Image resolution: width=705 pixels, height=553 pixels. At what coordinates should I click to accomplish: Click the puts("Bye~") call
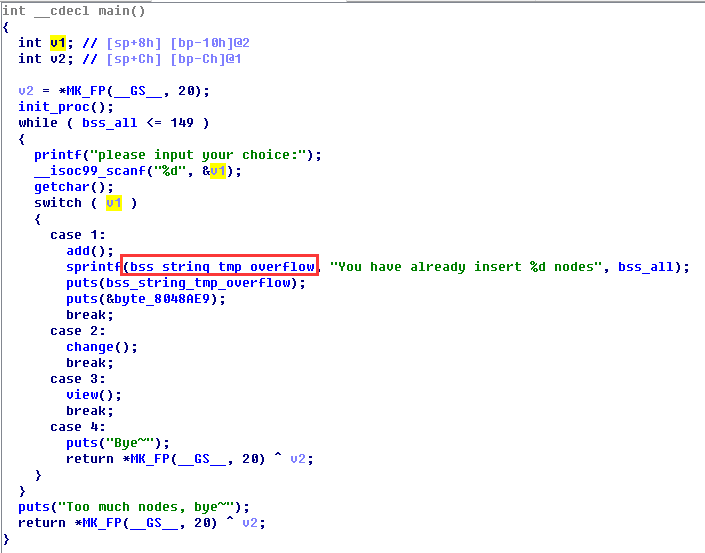pos(118,443)
